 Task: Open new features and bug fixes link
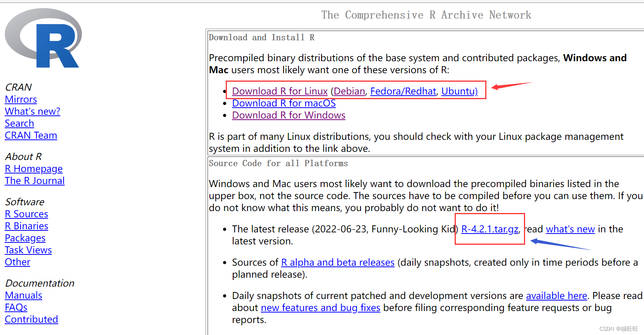(321, 308)
